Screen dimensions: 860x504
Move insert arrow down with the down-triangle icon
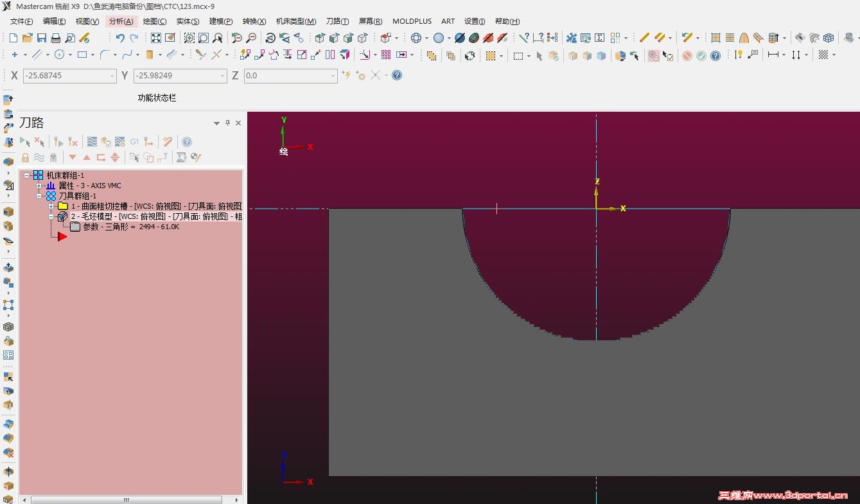coord(73,157)
